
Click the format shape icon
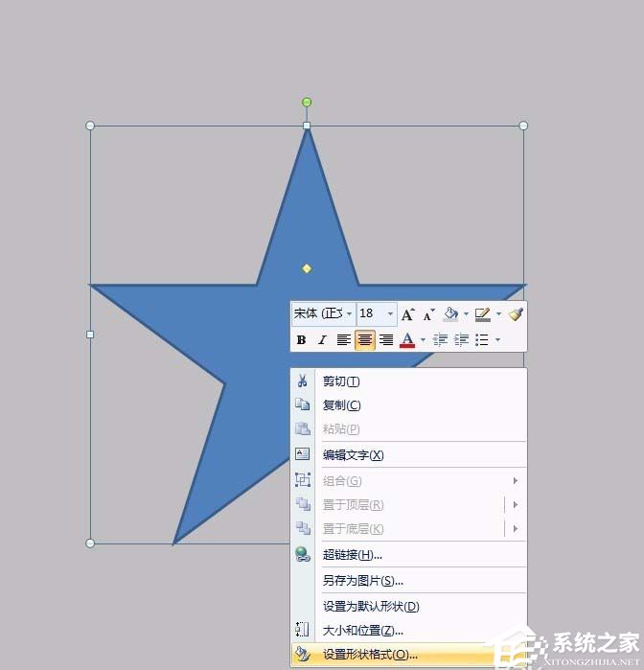[x=303, y=654]
